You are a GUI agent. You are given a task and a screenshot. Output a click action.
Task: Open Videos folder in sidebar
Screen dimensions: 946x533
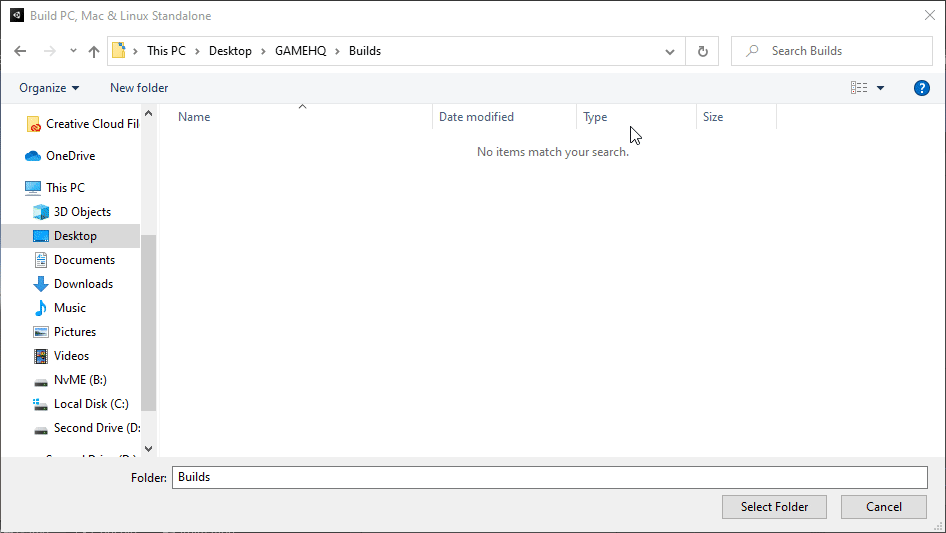(x=71, y=356)
